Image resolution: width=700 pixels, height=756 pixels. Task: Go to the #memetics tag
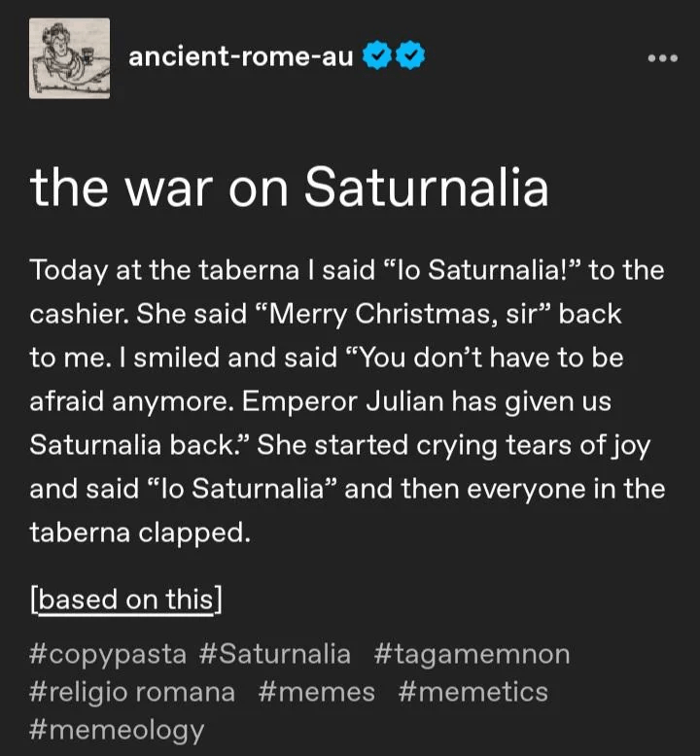pyautogui.click(x=472, y=691)
